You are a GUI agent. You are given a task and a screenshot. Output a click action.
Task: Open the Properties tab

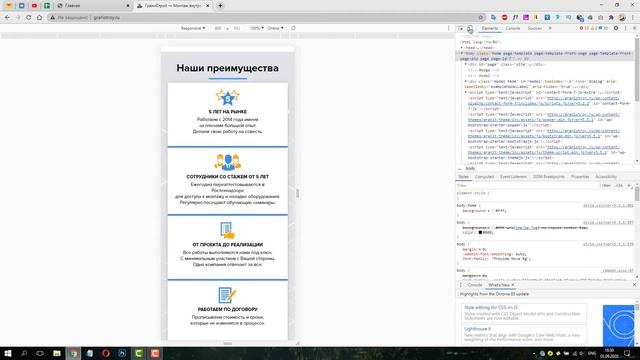580,177
